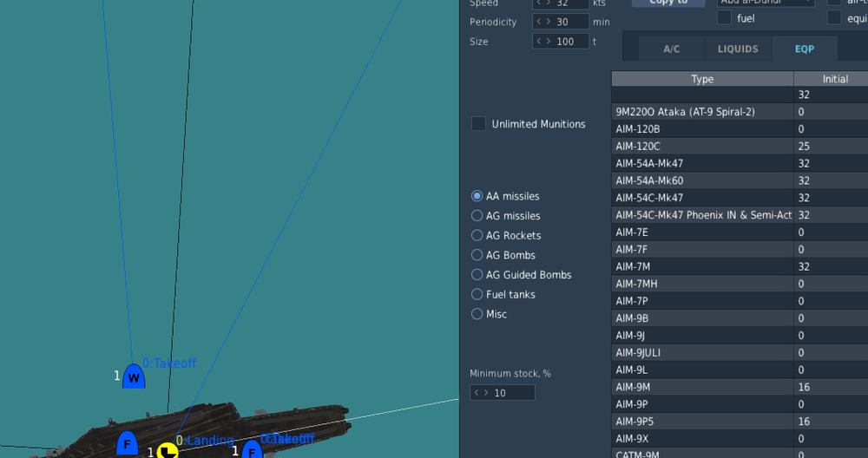Select the AIM-7P row
Screen dimensions: 868x458
pos(740,301)
